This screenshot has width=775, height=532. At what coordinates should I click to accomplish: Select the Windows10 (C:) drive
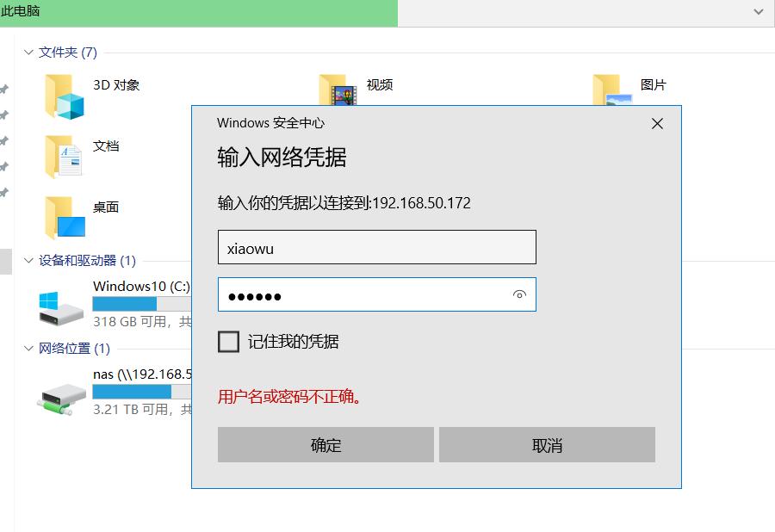click(x=139, y=288)
